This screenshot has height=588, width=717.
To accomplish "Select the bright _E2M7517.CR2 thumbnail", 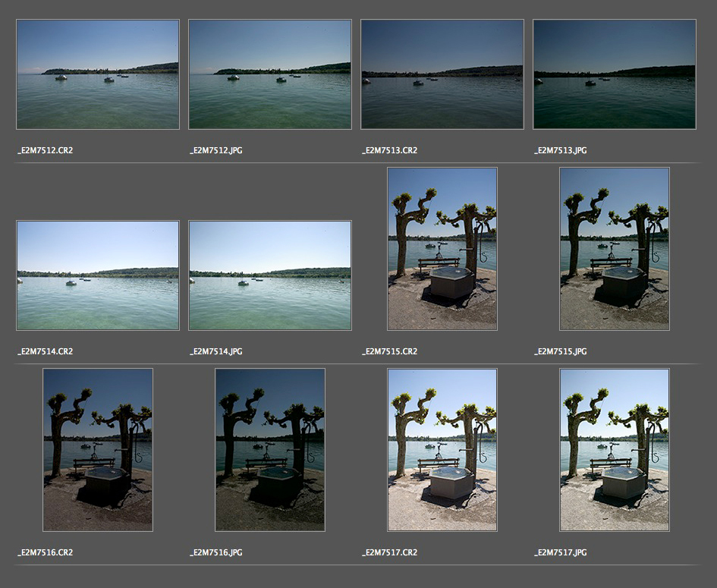I will (442, 450).
